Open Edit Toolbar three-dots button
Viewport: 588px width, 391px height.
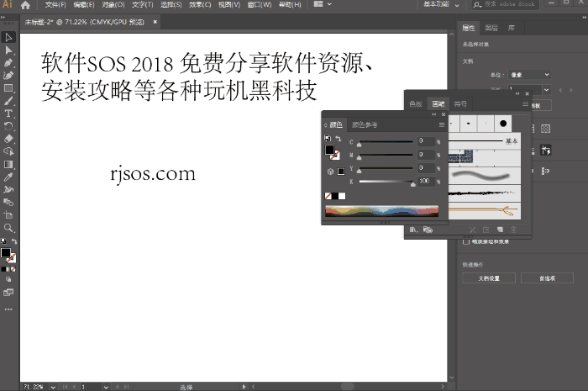[x=8, y=309]
